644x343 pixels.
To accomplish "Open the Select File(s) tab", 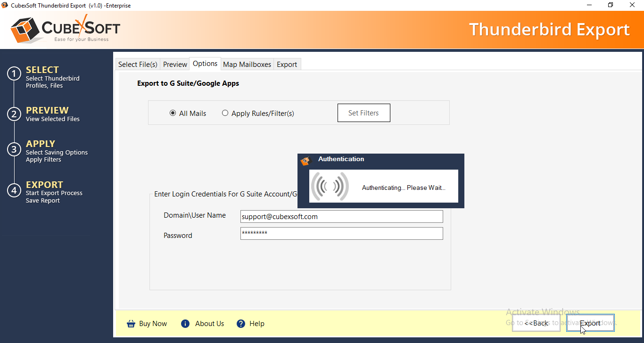I will 138,65.
